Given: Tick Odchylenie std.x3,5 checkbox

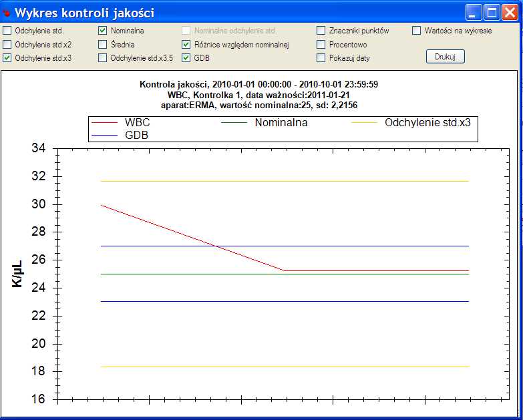Looking at the screenshot, I should coord(103,58).
